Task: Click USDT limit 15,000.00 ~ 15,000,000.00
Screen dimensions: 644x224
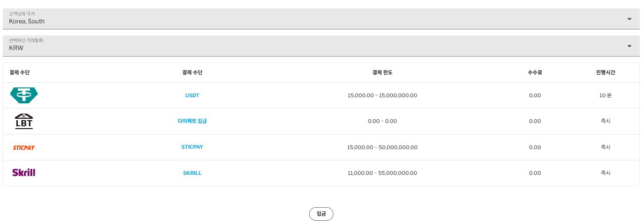Action: [382, 95]
